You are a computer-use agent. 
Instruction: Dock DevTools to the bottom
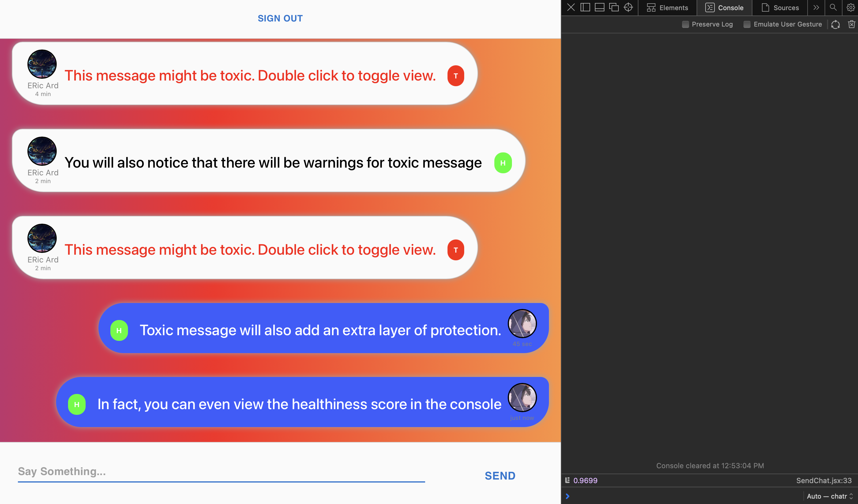(599, 7)
